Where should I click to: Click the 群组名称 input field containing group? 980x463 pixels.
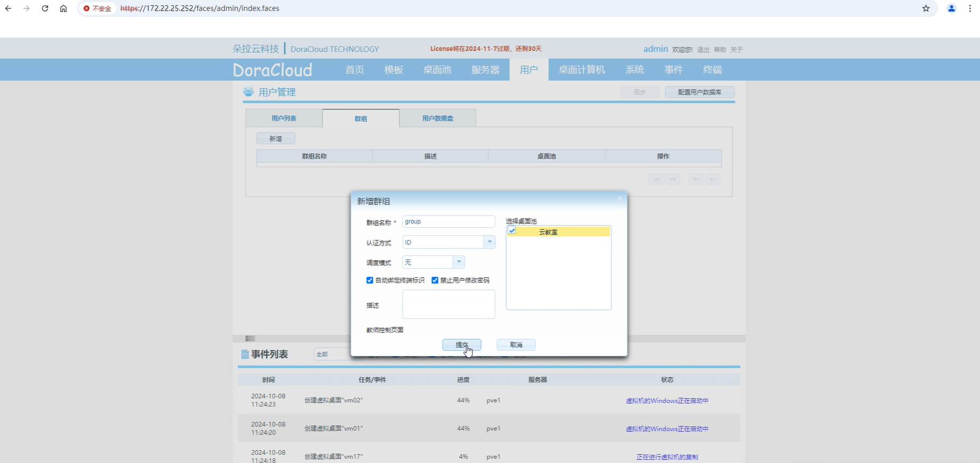pyautogui.click(x=449, y=221)
